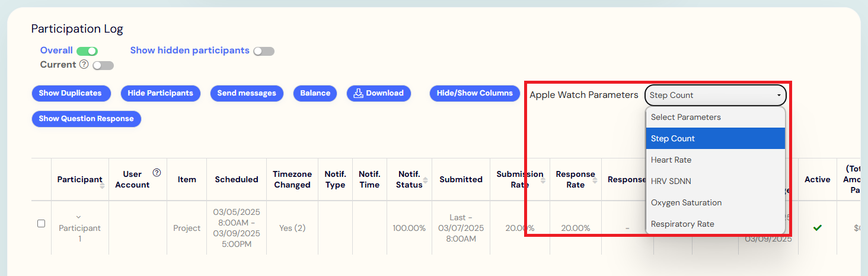The image size is (868, 276).
Task: Click the Scheduled column header
Action: [x=237, y=179]
